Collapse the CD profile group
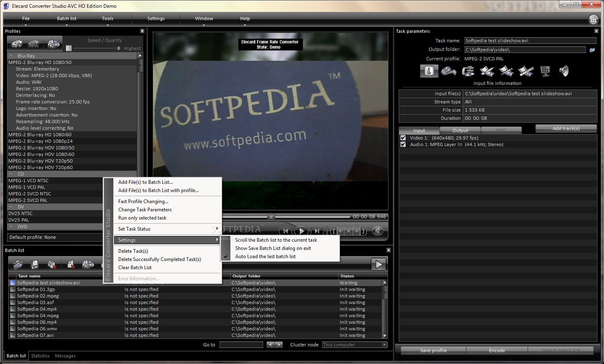This screenshot has height=364, width=604. tap(11, 174)
